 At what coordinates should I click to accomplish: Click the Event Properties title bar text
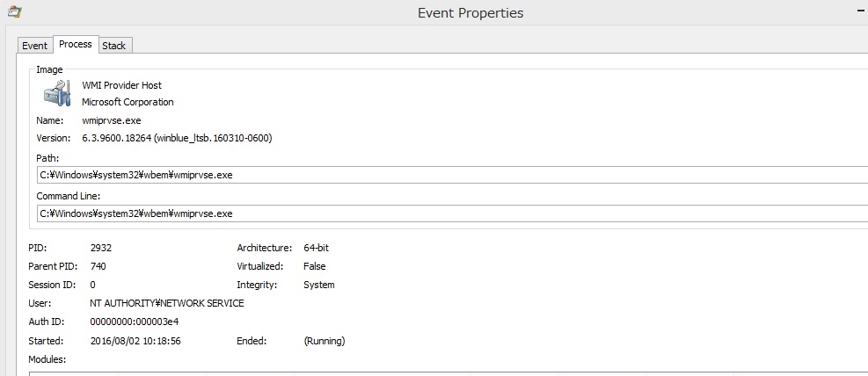pyautogui.click(x=470, y=13)
